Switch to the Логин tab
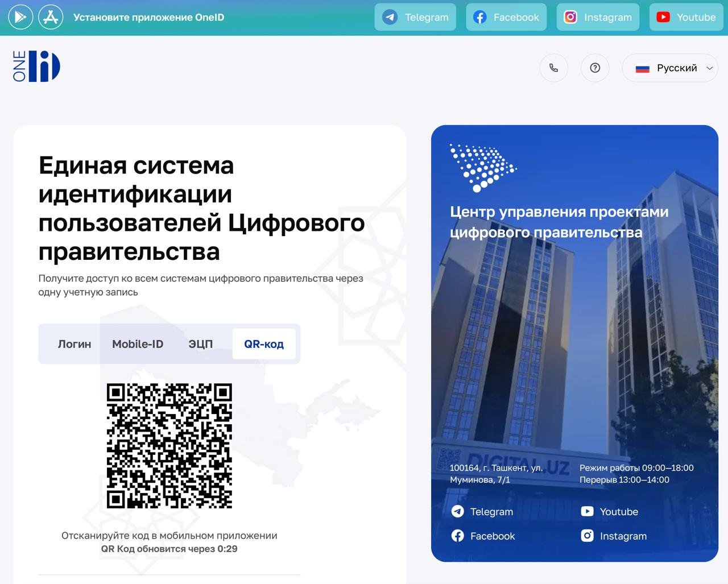 [x=75, y=344]
